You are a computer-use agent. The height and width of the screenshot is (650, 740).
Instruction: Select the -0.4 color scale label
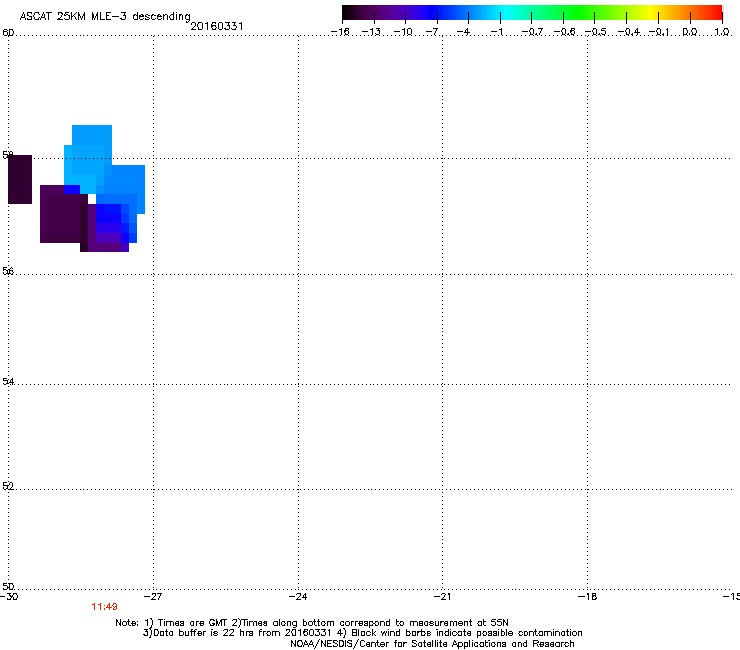tap(629, 32)
